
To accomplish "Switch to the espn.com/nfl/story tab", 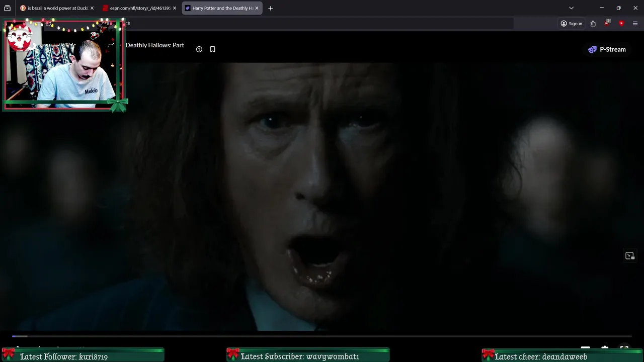I will (139, 8).
